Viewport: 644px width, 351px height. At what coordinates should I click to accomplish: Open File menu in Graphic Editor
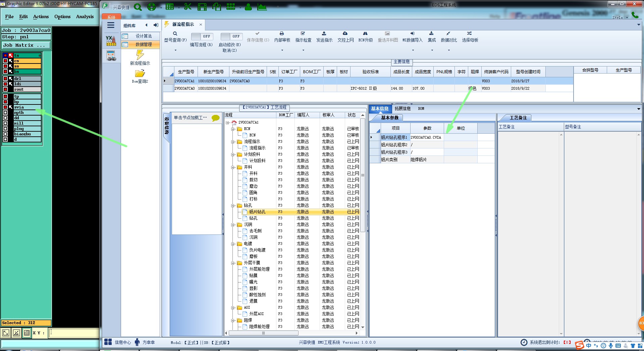click(x=9, y=16)
